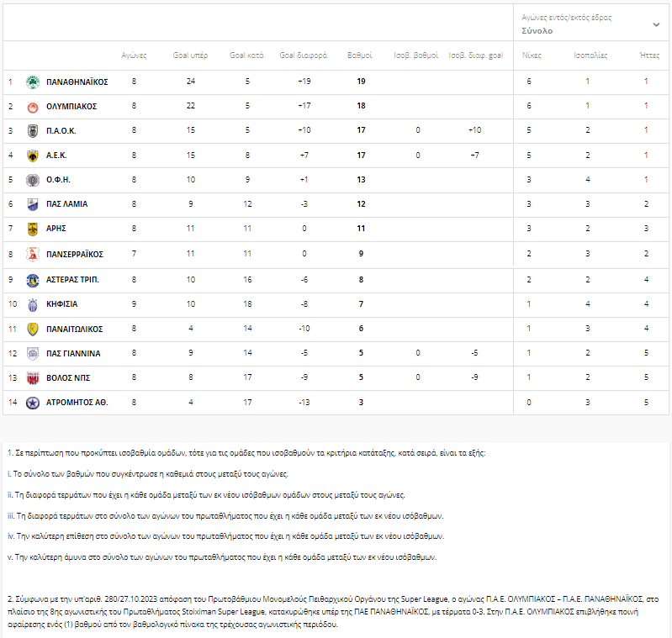The width and height of the screenshot is (672, 638).
Task: Click the Panathinaikos club crest icon
Action: tap(33, 82)
